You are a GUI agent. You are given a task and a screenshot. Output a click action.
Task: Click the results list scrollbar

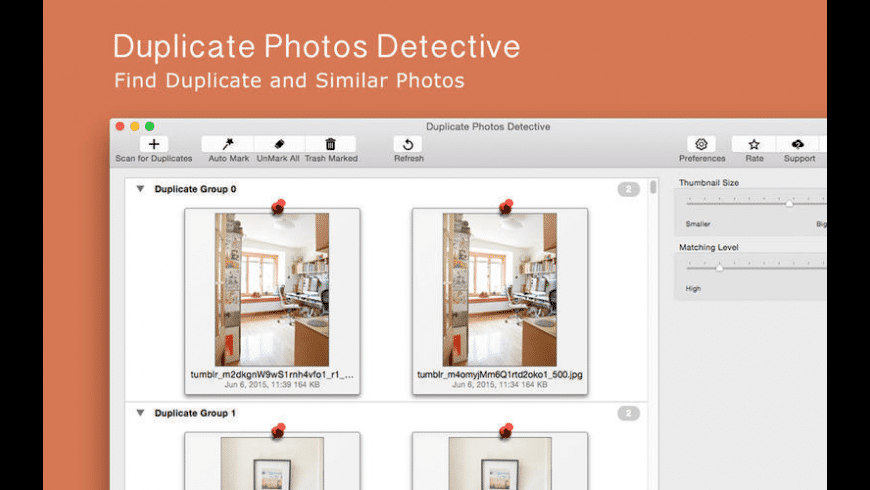653,187
